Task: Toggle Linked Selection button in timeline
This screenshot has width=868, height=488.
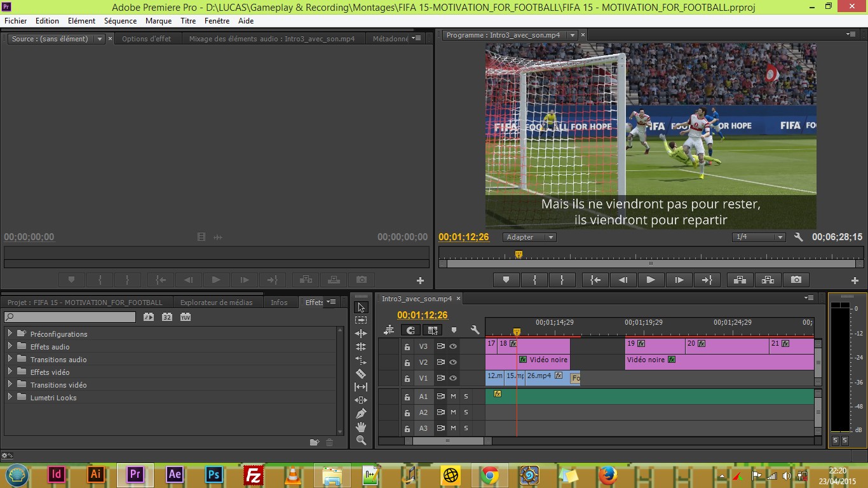Action: point(432,330)
